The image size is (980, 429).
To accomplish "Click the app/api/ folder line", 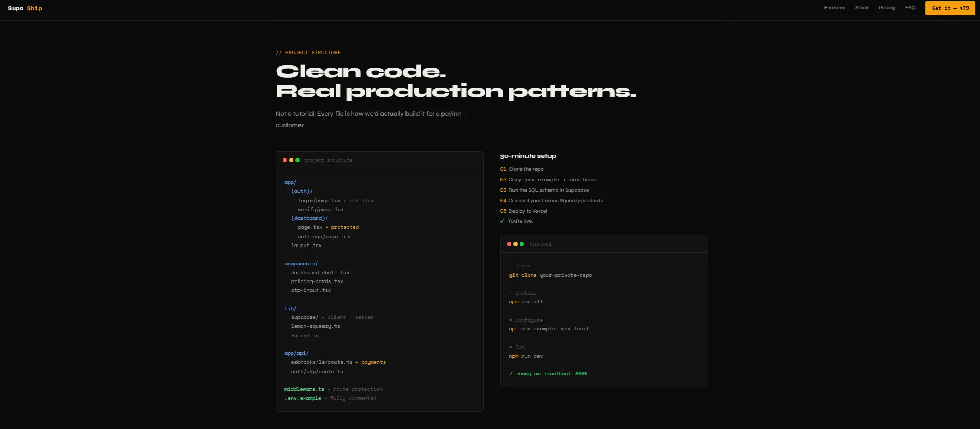I will click(x=296, y=353).
